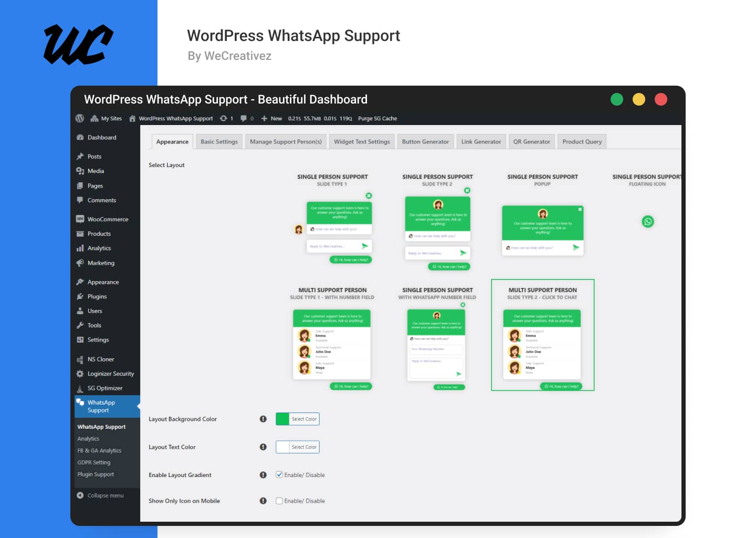Image resolution: width=756 pixels, height=538 pixels.
Task: Click the green window control dot
Action: [617, 99]
